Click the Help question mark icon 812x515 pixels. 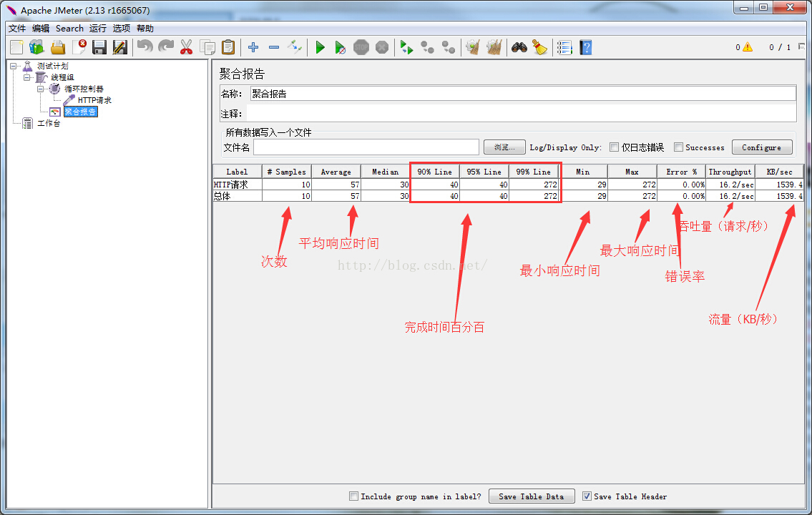(586, 48)
